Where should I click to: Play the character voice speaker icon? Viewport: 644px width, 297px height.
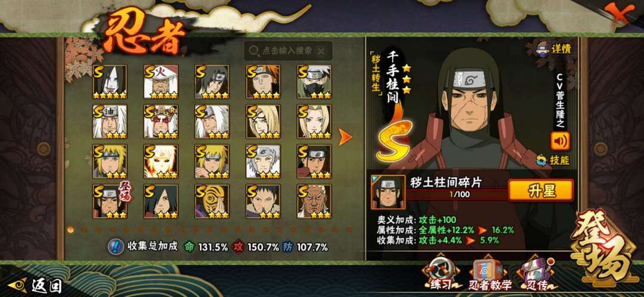pos(560,141)
